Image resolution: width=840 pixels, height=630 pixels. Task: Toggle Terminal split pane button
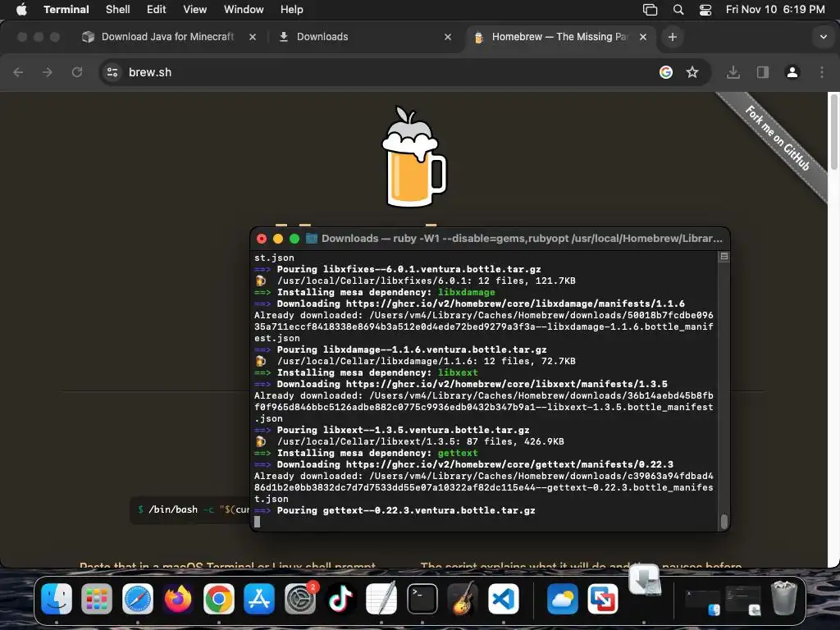click(x=724, y=257)
